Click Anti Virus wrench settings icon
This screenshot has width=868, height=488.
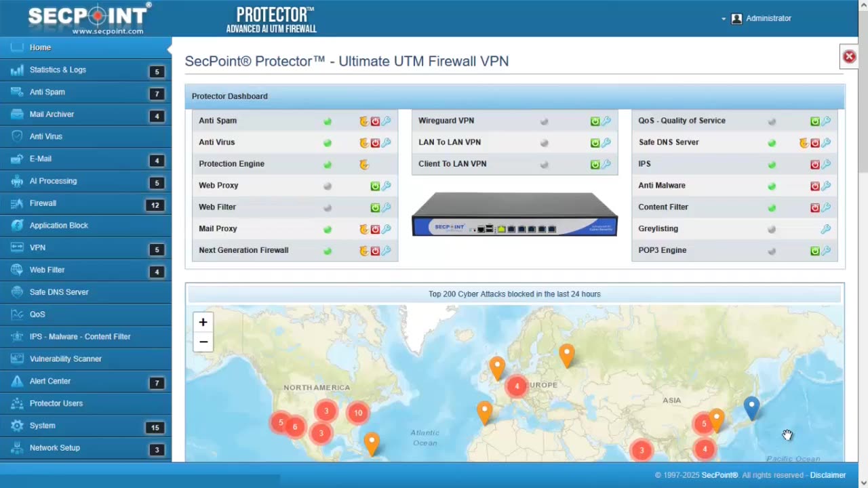[x=386, y=143]
